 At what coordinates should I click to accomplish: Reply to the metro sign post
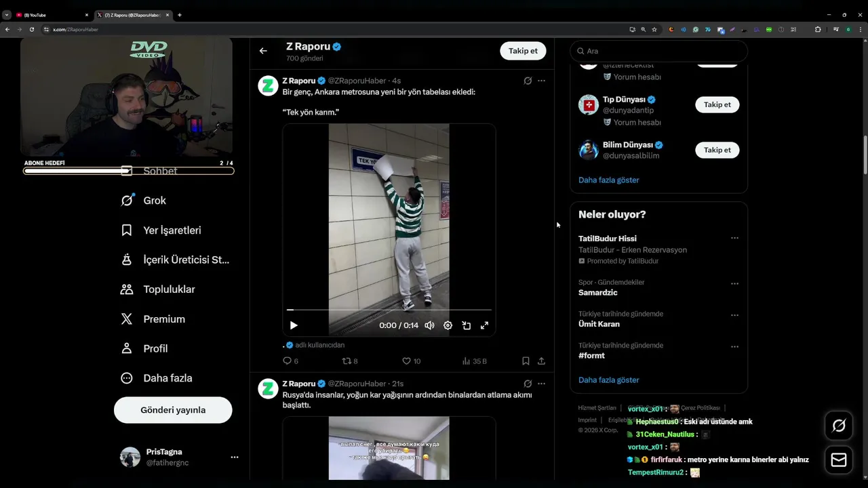290,361
